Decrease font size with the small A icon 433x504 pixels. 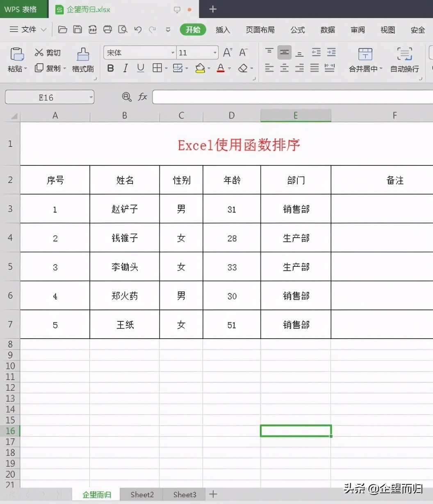(243, 53)
